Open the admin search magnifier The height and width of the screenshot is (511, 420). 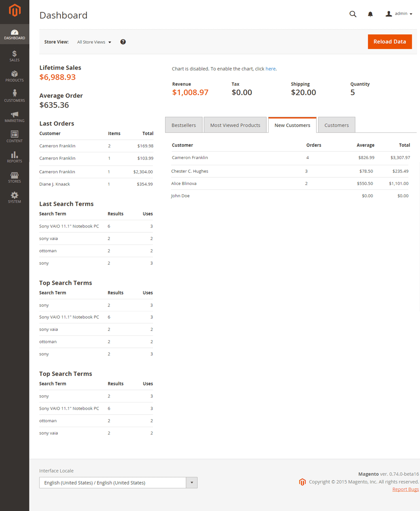352,14
